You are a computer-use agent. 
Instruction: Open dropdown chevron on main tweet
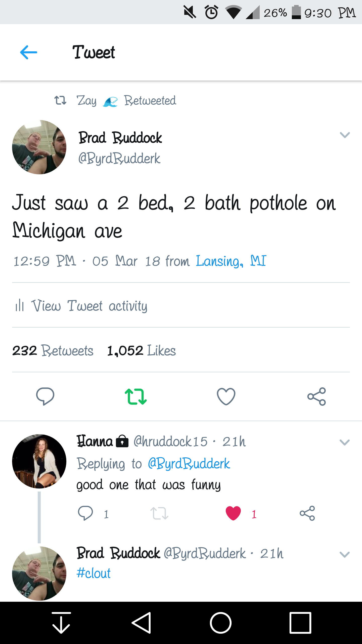pyautogui.click(x=345, y=135)
